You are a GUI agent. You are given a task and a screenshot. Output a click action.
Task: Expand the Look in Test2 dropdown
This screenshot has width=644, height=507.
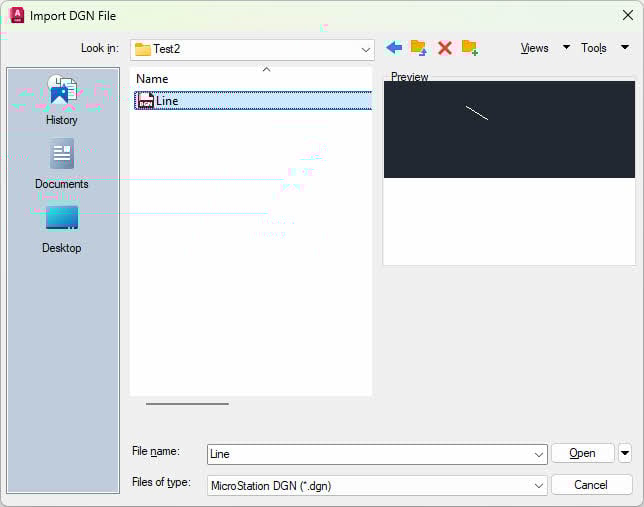pos(366,50)
